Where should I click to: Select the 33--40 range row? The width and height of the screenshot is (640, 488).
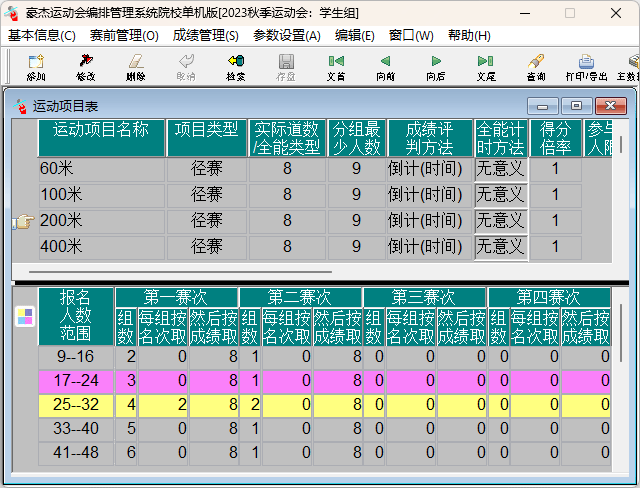[x=324, y=429]
